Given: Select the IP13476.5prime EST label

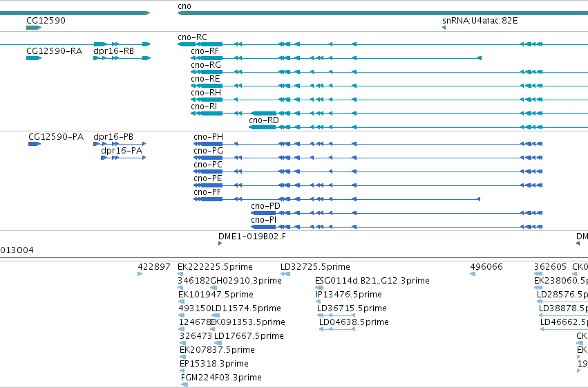Looking at the screenshot, I should (x=349, y=295).
